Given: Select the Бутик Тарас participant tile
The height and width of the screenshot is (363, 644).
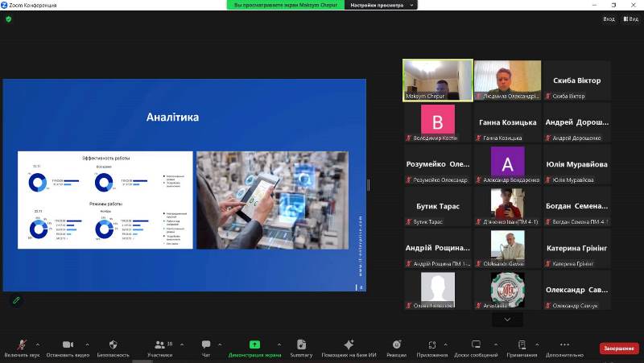Looking at the screenshot, I should click(x=438, y=206).
